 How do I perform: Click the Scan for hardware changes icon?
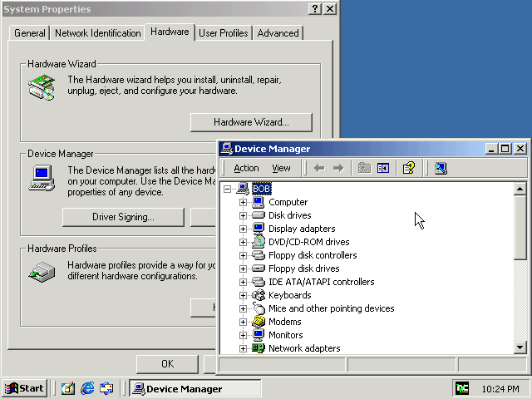click(x=441, y=168)
